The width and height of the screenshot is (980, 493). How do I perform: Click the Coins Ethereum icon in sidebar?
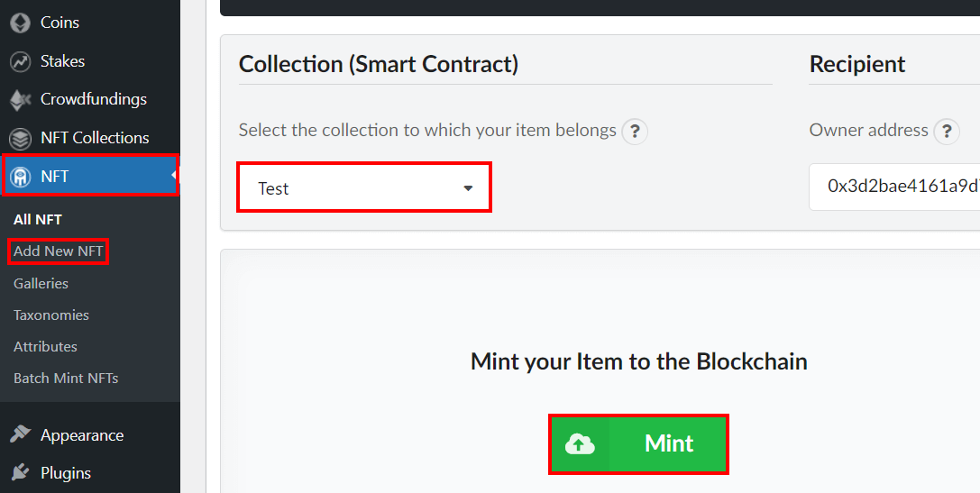click(x=20, y=23)
